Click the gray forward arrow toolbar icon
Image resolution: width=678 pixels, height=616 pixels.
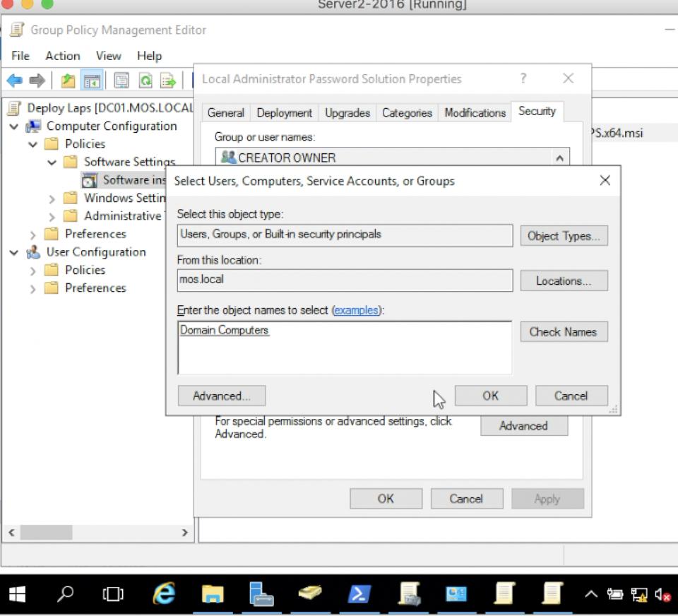tap(37, 81)
